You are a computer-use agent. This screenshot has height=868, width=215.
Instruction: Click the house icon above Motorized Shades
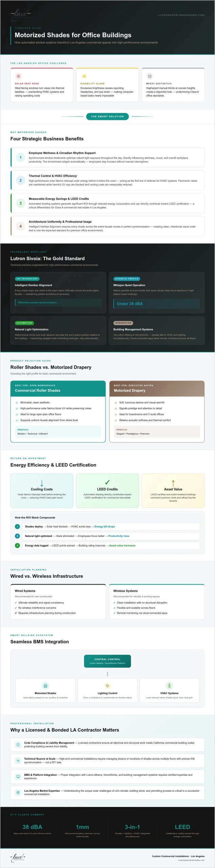click(45, 686)
